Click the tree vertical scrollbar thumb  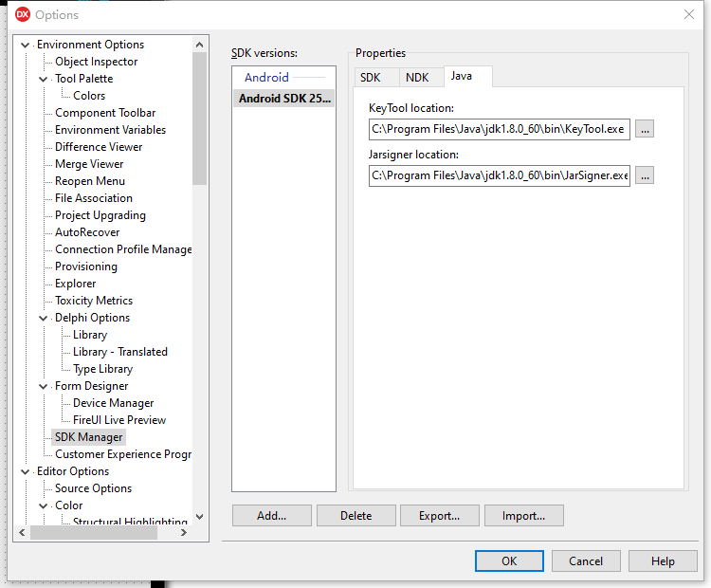(199, 119)
